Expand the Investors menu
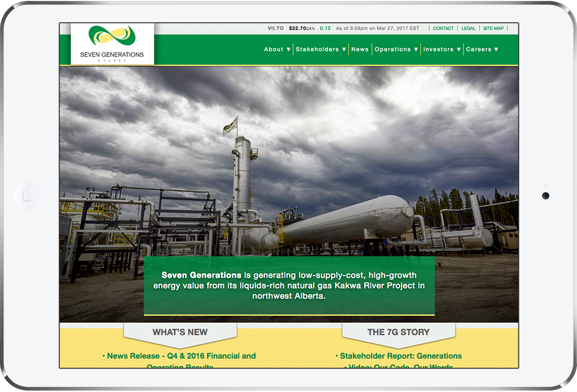Viewport: 577px width, 392px height. click(x=442, y=49)
